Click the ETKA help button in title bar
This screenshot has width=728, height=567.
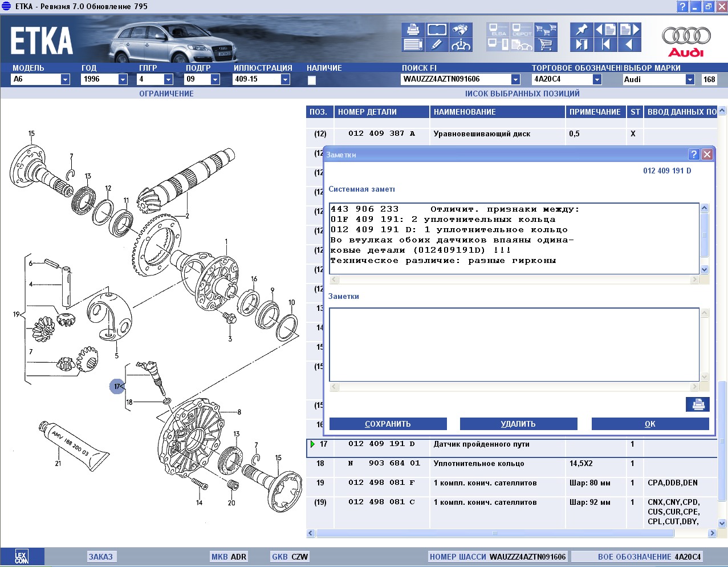[682, 7]
